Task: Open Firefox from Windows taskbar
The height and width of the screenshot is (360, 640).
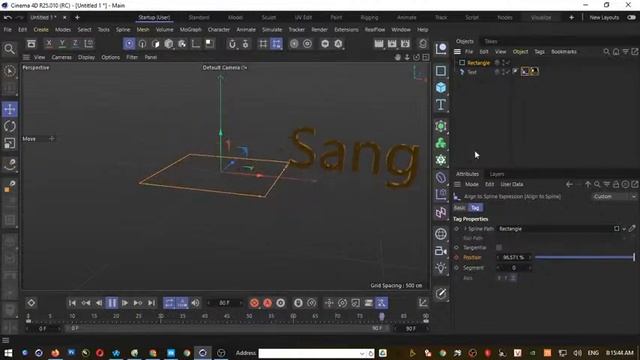Action: point(55,353)
